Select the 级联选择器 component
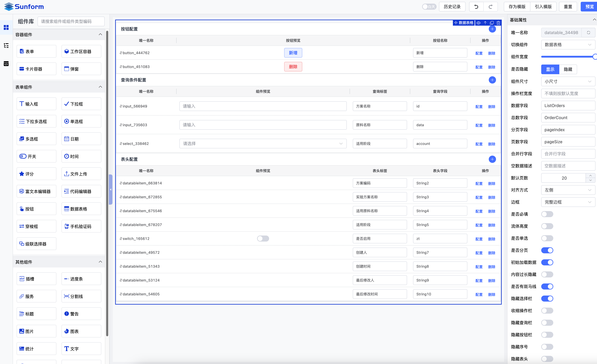597x364 pixels. tap(36, 244)
